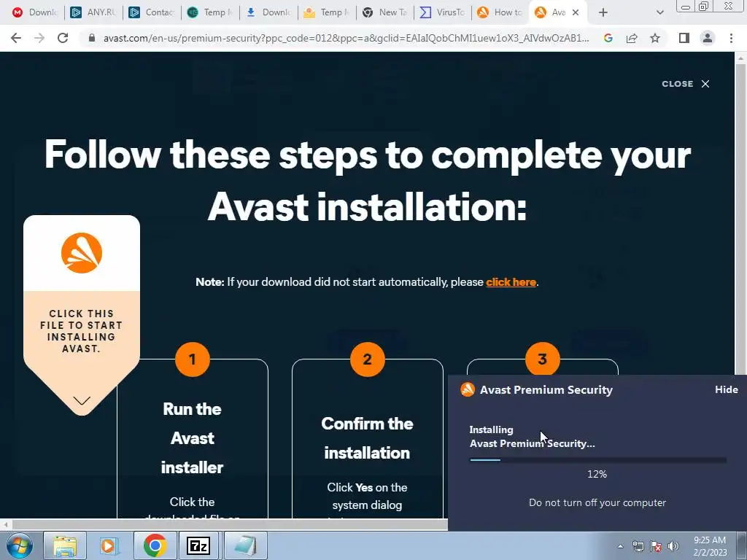Open 7-Zip from the taskbar
Screen dimensions: 747x560
(x=200, y=545)
